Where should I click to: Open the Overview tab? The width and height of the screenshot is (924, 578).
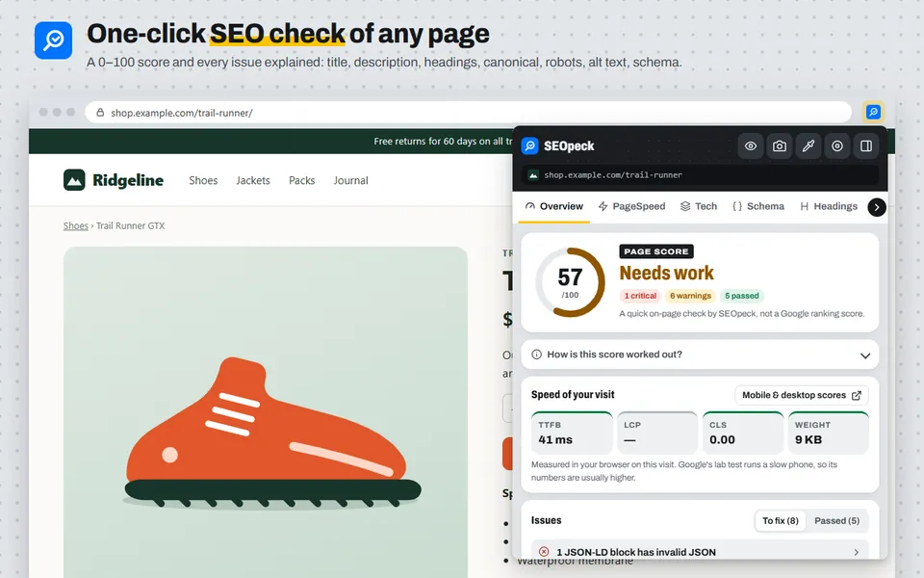click(554, 206)
